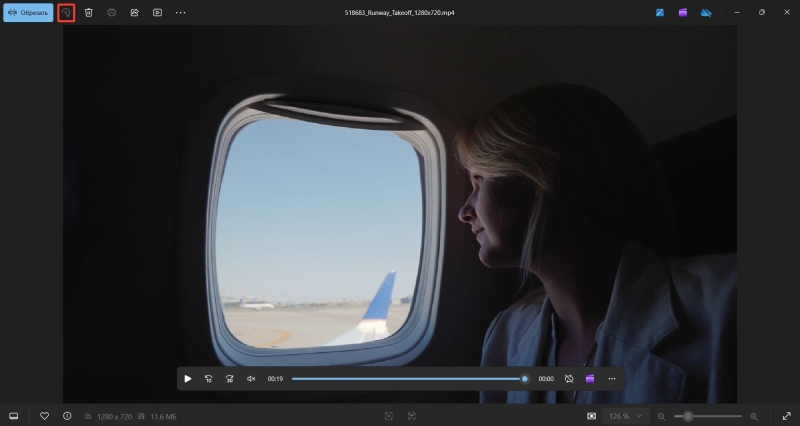The image size is (800, 426).
Task: Click the fit-to-window icon in the status bar
Action: click(x=389, y=416)
